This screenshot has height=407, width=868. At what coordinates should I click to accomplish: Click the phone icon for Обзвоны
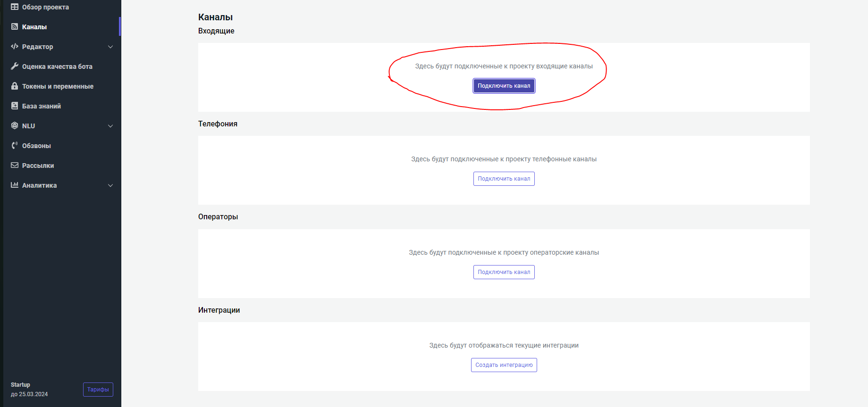pyautogui.click(x=15, y=146)
